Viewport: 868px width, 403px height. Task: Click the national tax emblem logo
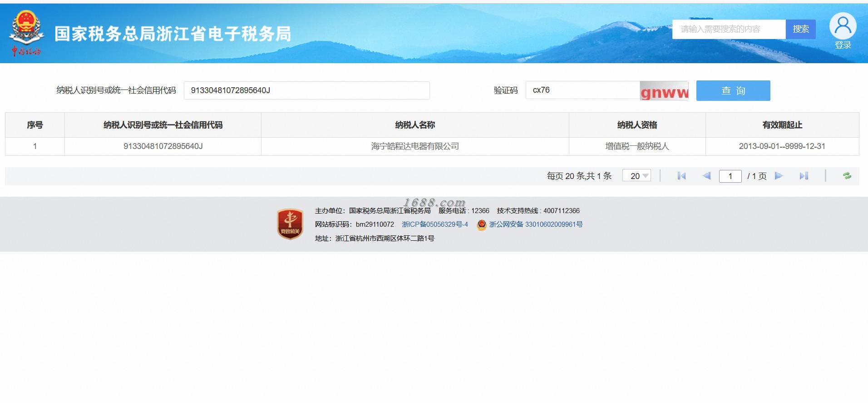pos(26,33)
